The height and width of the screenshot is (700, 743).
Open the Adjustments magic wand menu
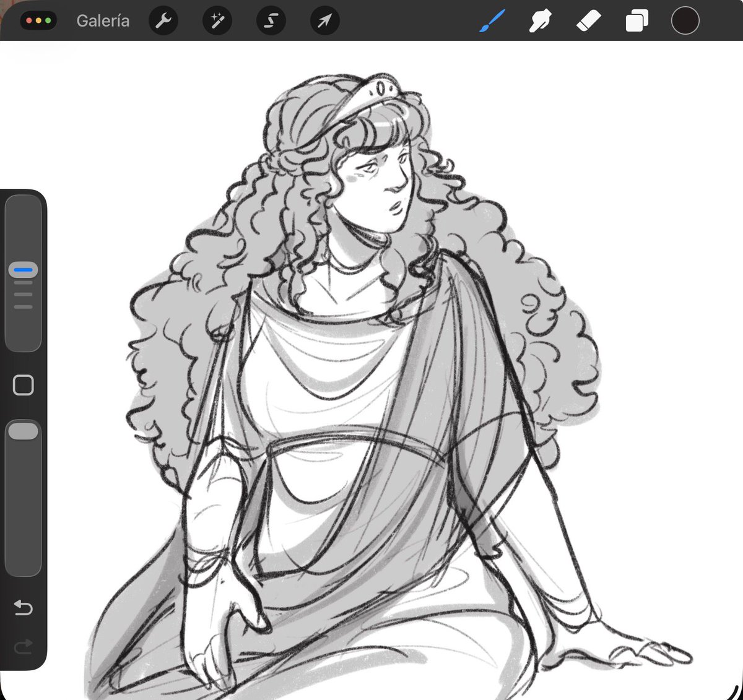(x=217, y=21)
